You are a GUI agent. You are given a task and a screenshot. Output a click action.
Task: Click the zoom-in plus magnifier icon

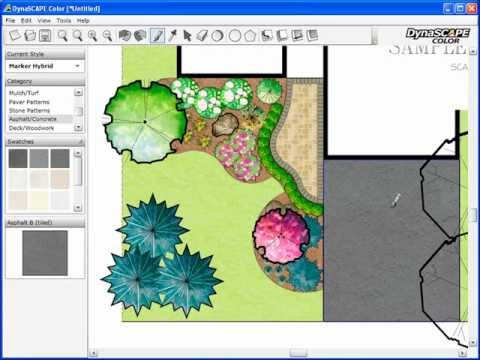(x=92, y=35)
